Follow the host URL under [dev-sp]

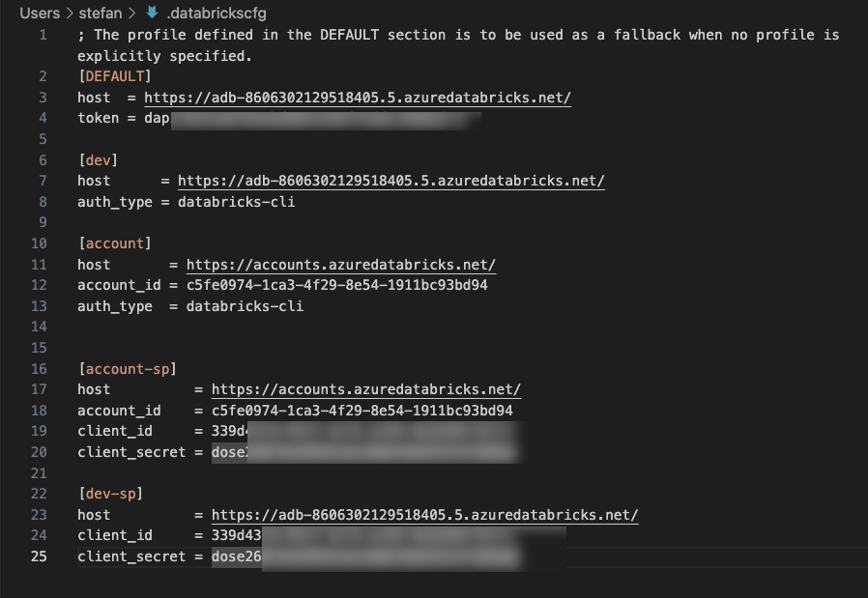point(425,515)
